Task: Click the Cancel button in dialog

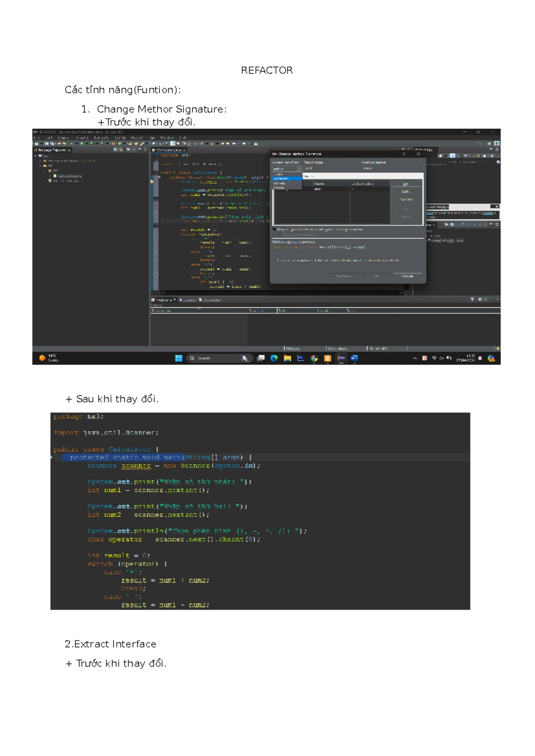Action: coord(407,276)
